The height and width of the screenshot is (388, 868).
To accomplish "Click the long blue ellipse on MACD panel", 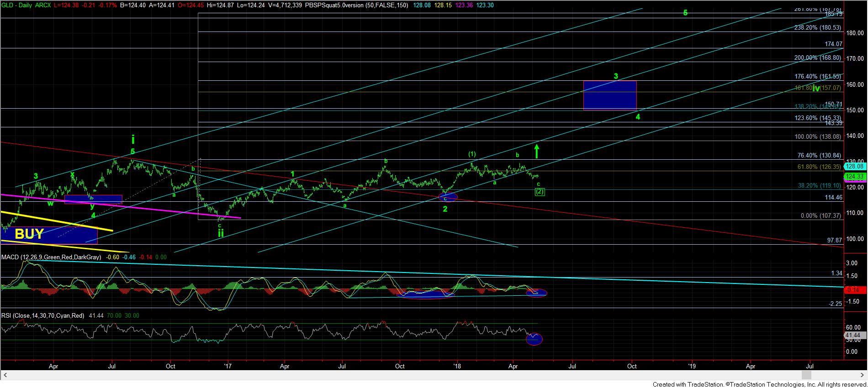I will (425, 294).
